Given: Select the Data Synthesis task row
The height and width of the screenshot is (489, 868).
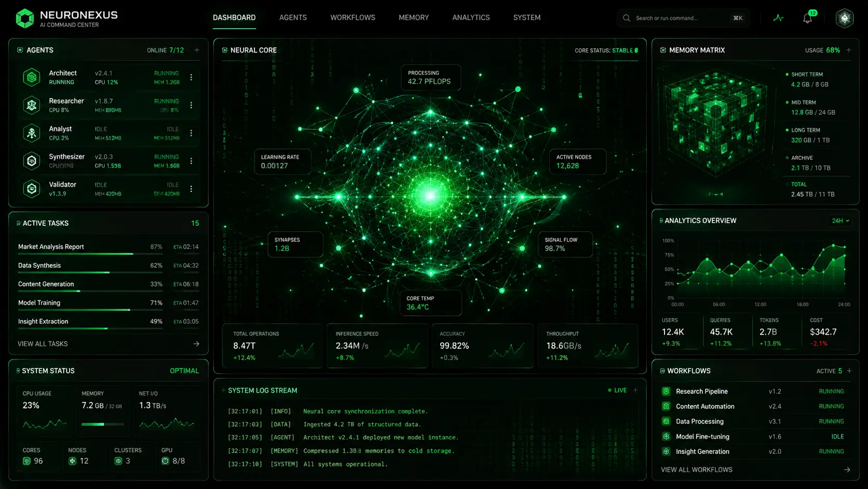Looking at the screenshot, I should click(x=108, y=267).
